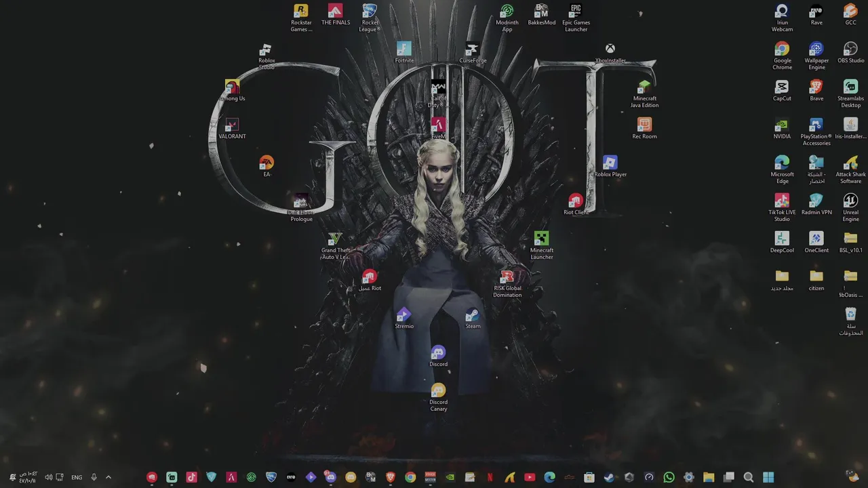The width and height of the screenshot is (868, 488).
Task: Select the Microsoft Edge desktop icon
Action: pyautogui.click(x=782, y=169)
